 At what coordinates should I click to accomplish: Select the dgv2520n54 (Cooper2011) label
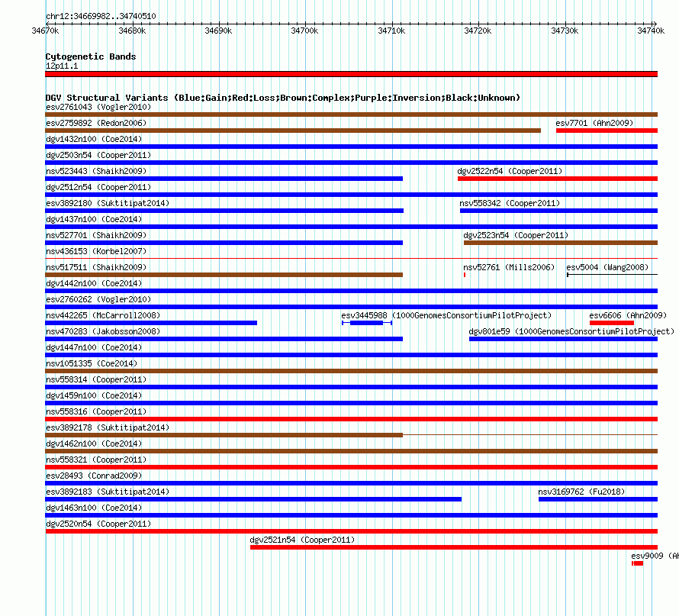pyautogui.click(x=98, y=524)
